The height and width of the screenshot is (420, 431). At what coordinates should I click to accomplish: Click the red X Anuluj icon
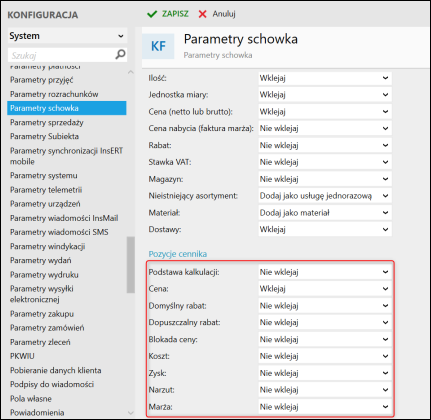click(x=202, y=14)
